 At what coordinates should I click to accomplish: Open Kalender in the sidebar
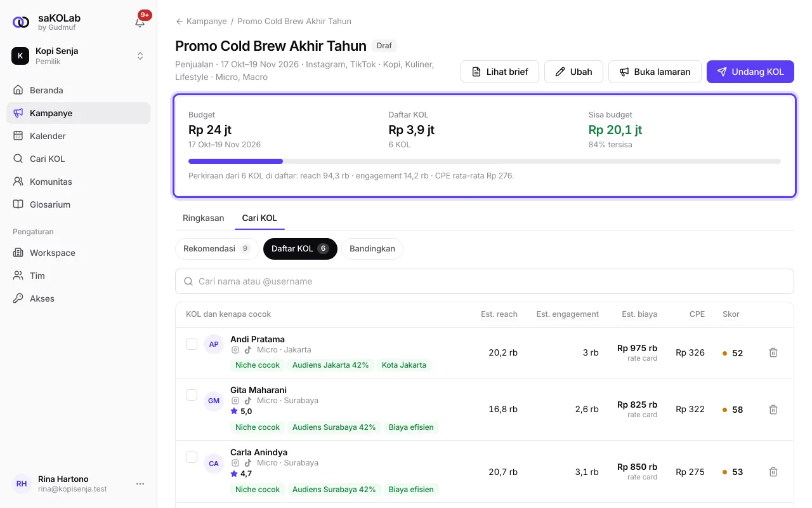coord(79,136)
